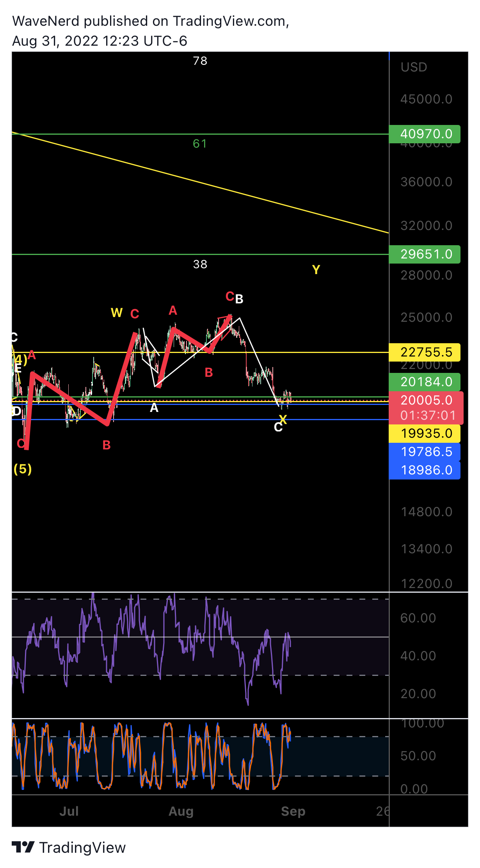Screen dimensions: 480x868
Task: Click the WaveNerd published on TradingView.com header
Action: (151, 21)
